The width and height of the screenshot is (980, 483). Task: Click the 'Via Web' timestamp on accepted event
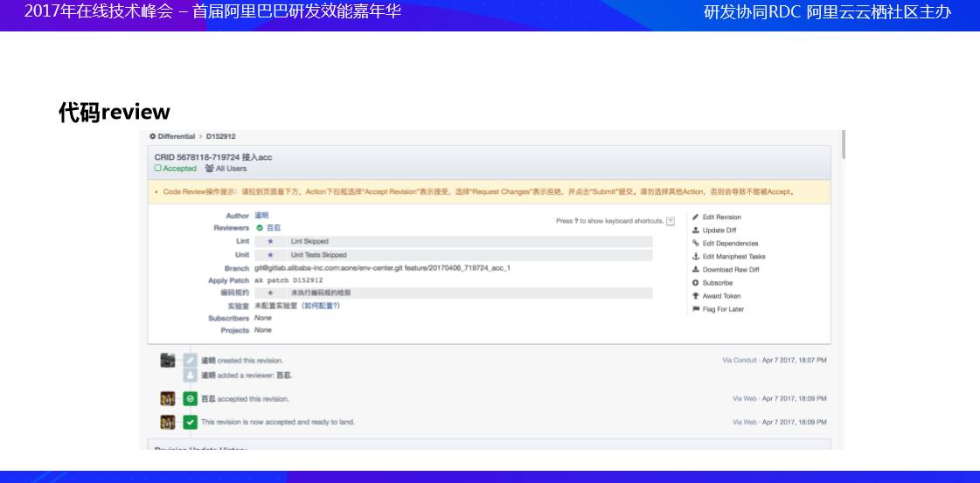pyautogui.click(x=780, y=399)
